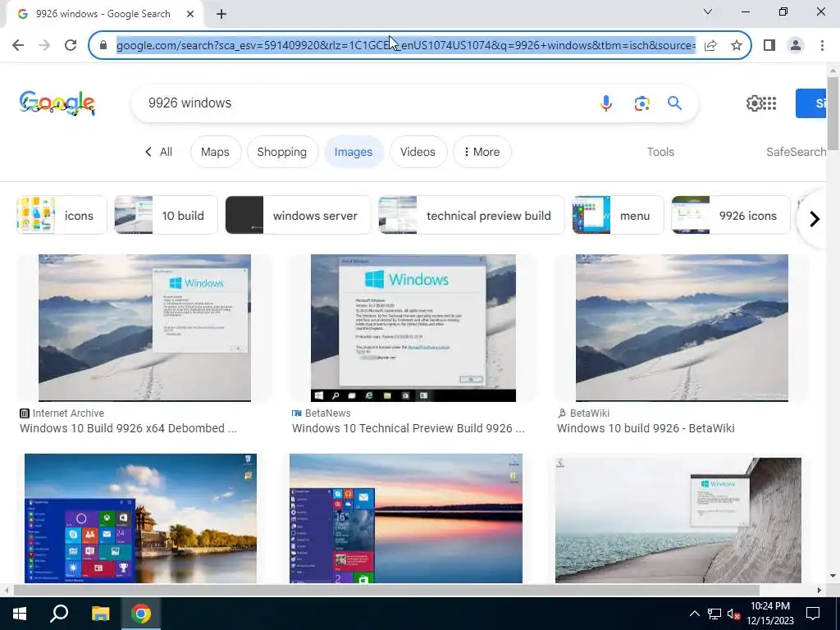840x630 pixels.
Task: Filter by technical preview build chip
Action: point(472,215)
